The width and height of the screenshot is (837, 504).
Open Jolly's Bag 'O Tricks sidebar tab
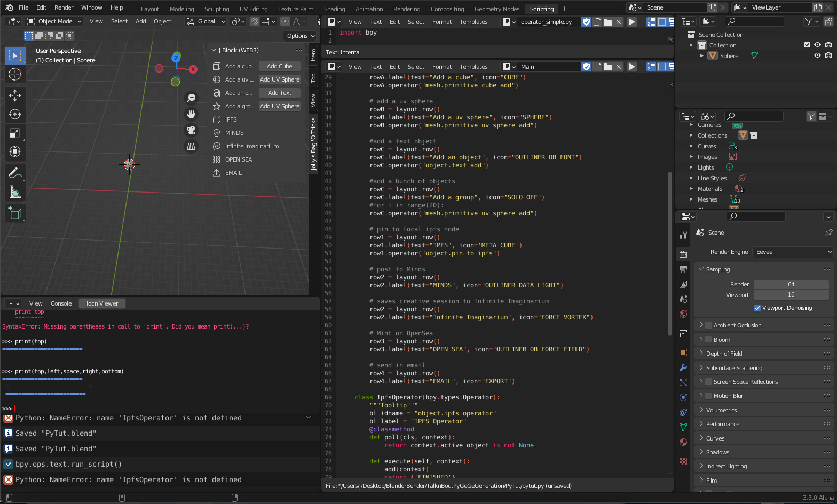[x=313, y=144]
